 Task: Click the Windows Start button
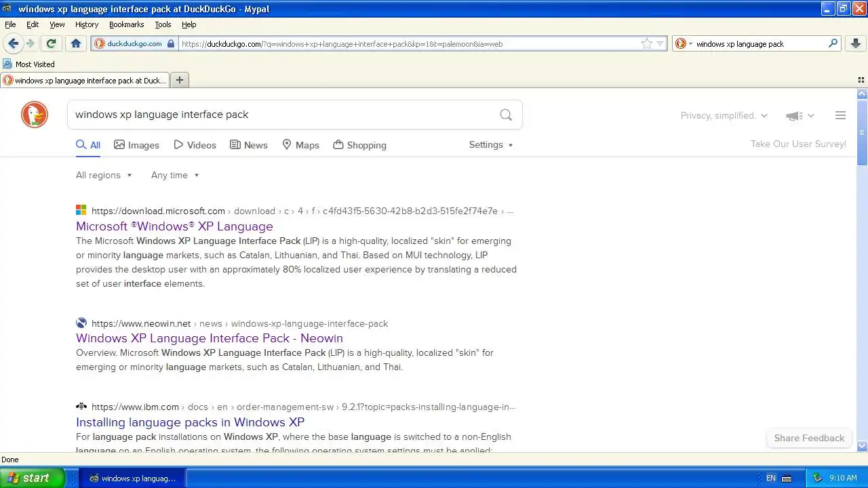tap(32, 478)
